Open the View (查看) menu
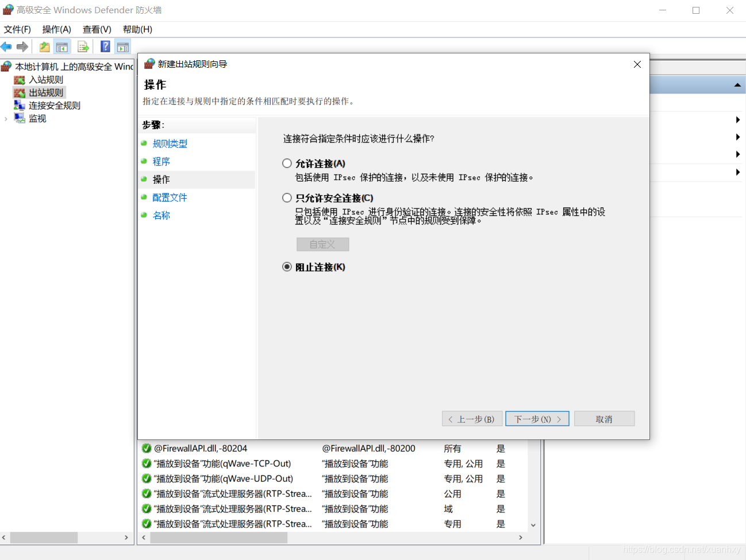The height and width of the screenshot is (560, 746). tap(97, 29)
